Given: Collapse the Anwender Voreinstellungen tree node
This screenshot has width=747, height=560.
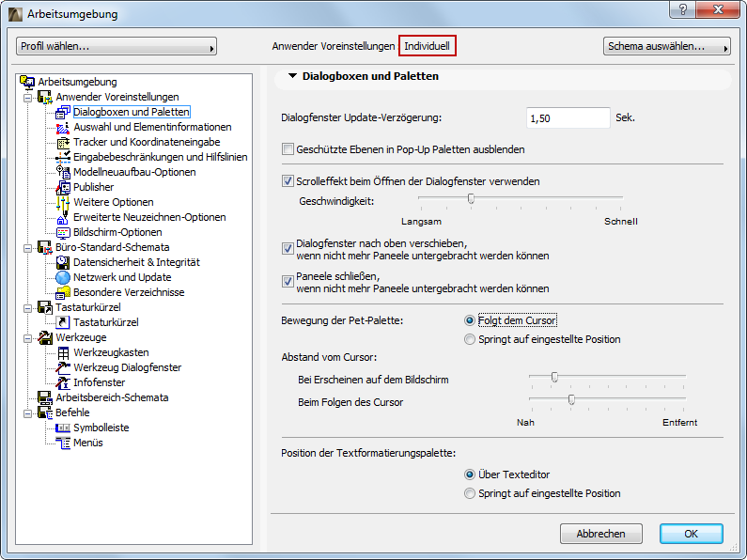Looking at the screenshot, I should (27, 98).
